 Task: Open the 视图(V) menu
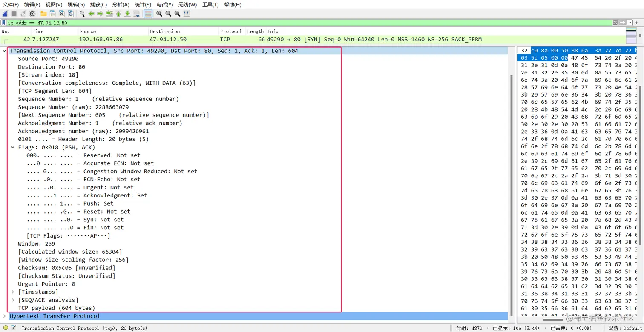54,4
